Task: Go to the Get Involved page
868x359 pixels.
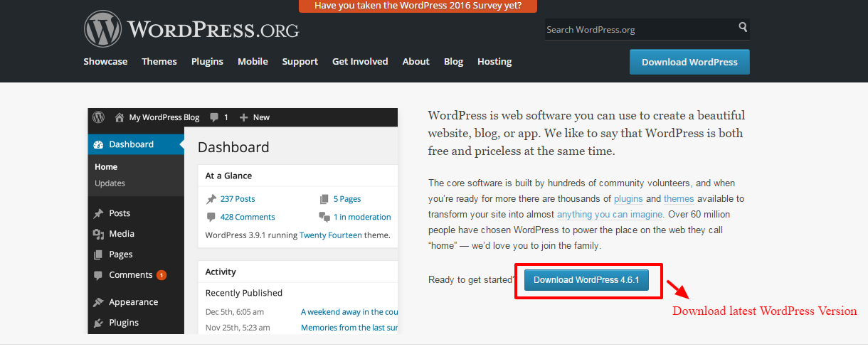Action: click(360, 62)
